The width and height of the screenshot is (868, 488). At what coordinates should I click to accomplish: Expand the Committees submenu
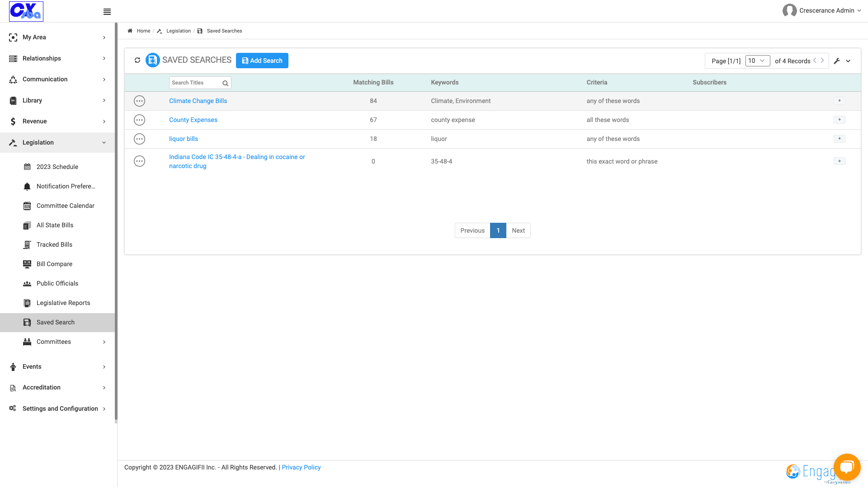[57, 342]
